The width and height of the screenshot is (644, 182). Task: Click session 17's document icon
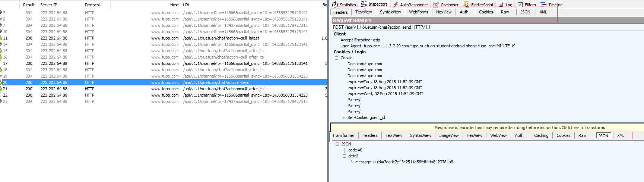click(1, 63)
